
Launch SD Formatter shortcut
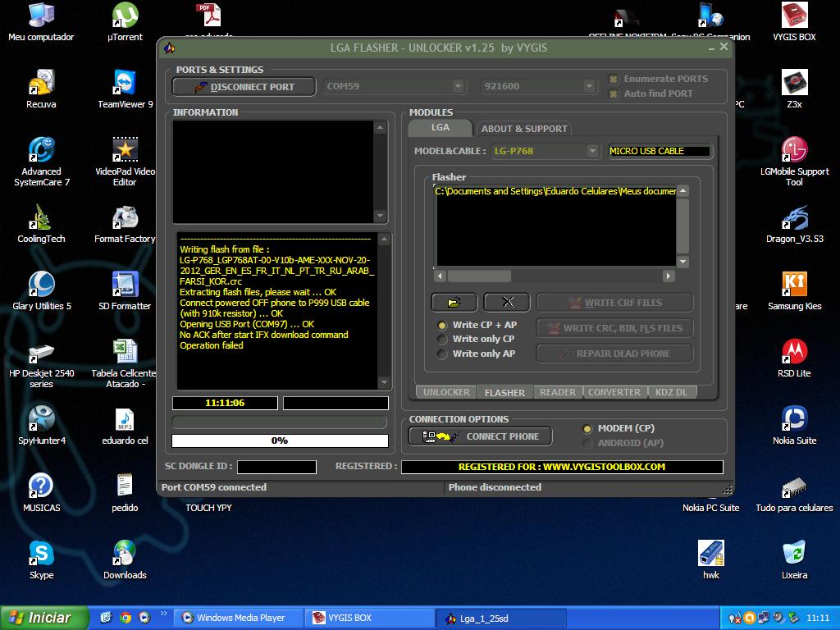pos(125,291)
